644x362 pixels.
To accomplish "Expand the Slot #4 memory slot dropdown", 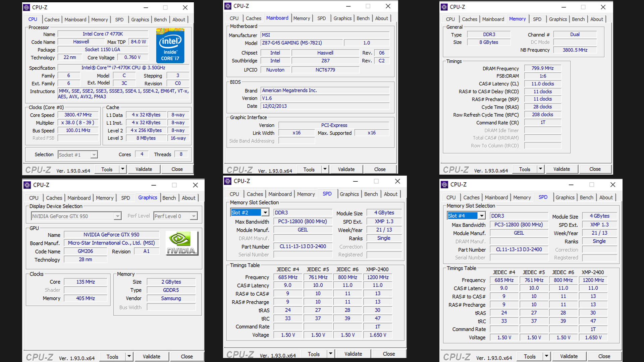I will click(482, 216).
